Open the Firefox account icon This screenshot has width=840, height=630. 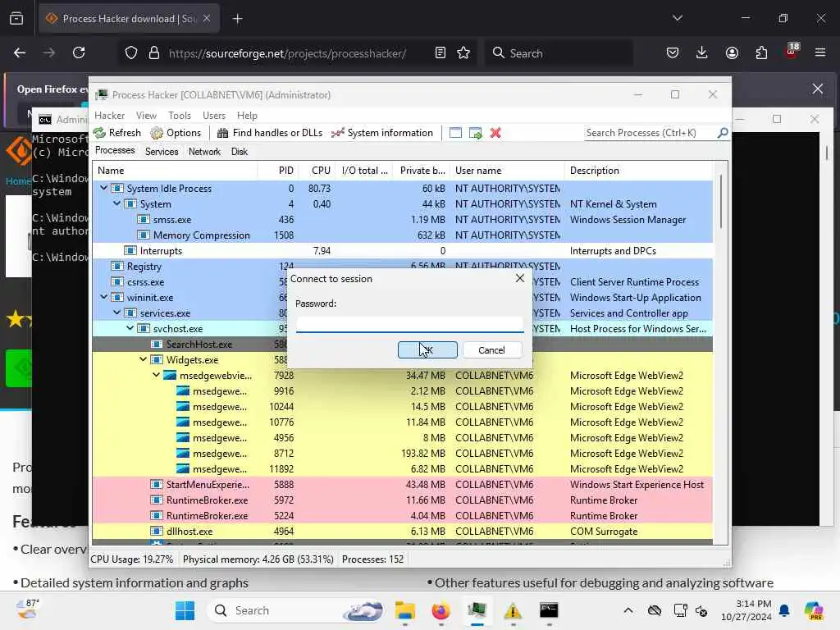click(x=732, y=52)
